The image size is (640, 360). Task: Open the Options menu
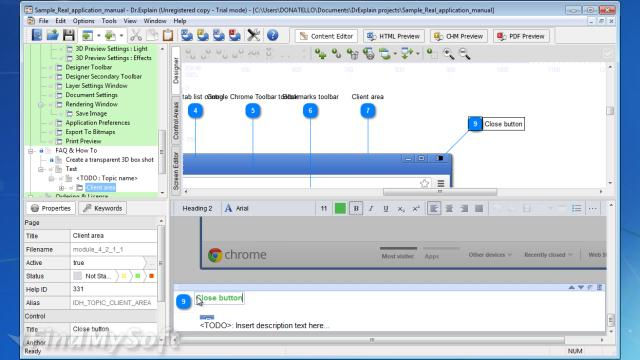pos(83,21)
